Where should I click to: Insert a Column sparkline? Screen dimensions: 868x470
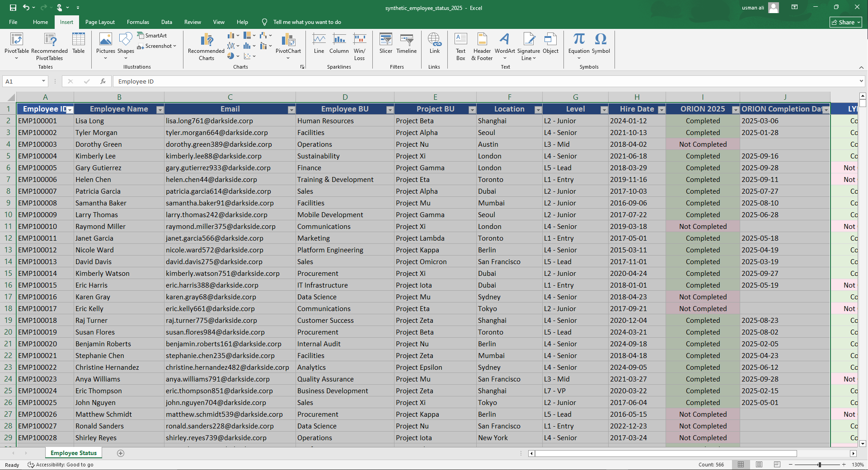pos(339,43)
